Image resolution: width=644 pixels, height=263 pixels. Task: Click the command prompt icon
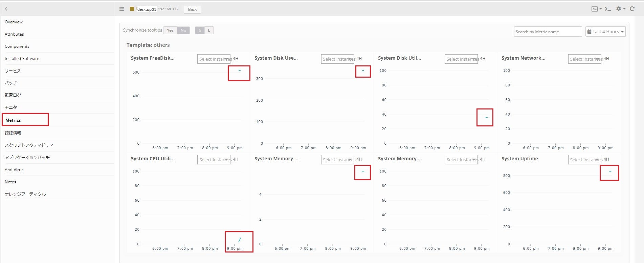608,9
